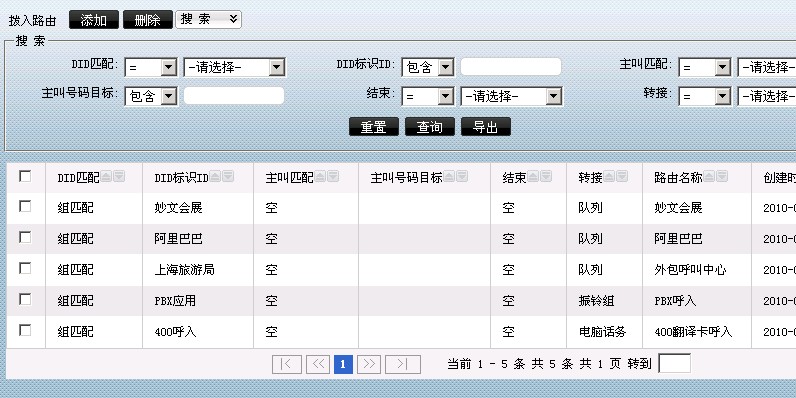Check the 阿里巴巴 row checkbox
Viewport: 796px width, 398px height.
(25, 237)
